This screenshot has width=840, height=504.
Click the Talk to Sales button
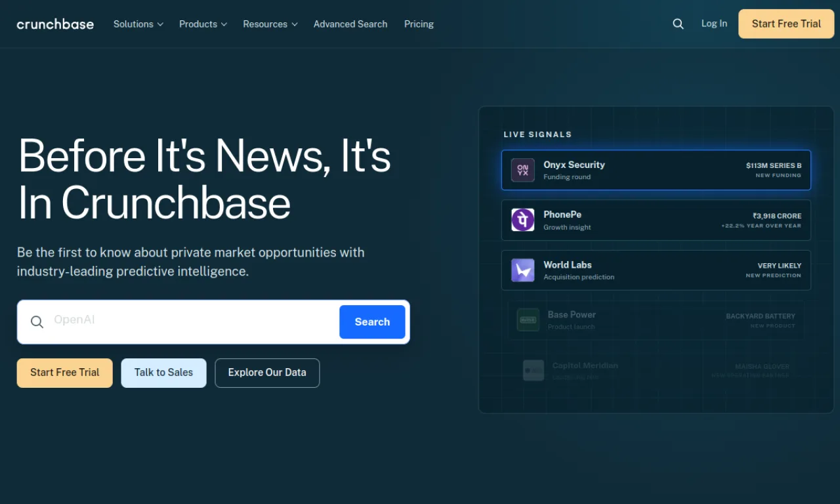163,373
